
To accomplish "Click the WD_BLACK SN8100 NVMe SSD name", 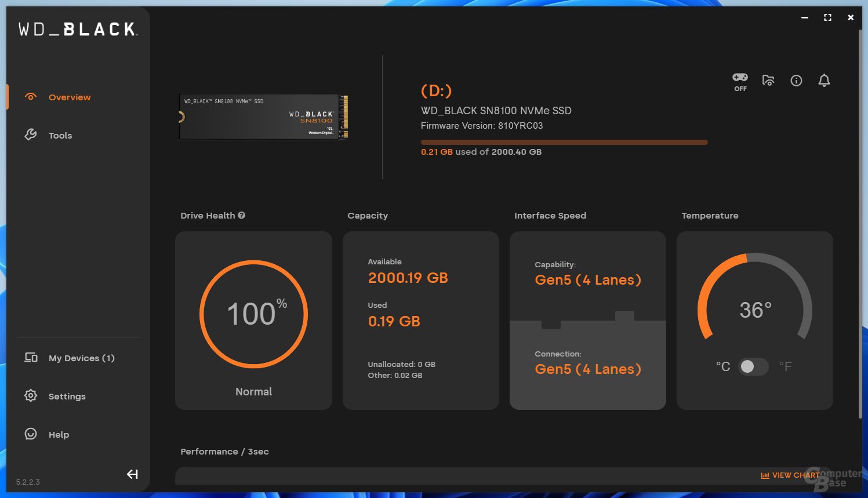I will [496, 111].
